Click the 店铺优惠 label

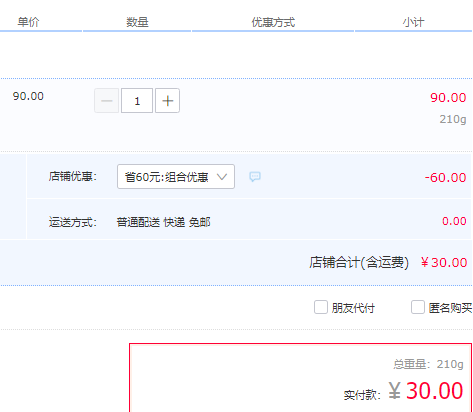click(x=73, y=176)
